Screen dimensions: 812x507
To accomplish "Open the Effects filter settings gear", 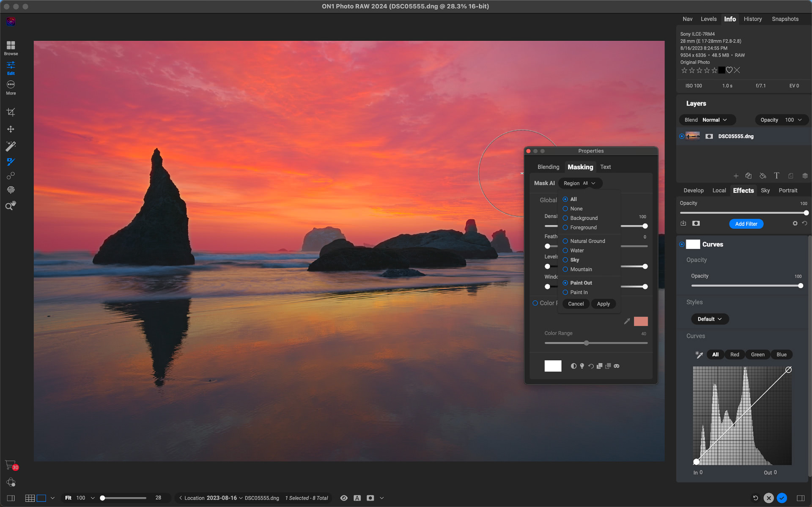I will [795, 223].
